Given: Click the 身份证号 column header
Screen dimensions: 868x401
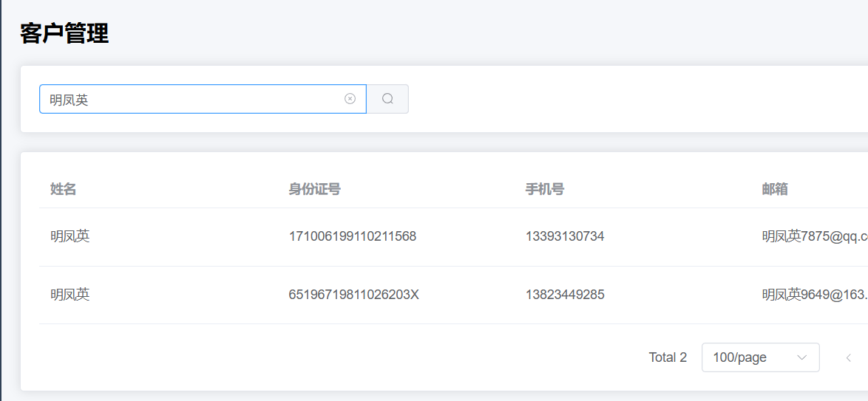Looking at the screenshot, I should pos(314,189).
